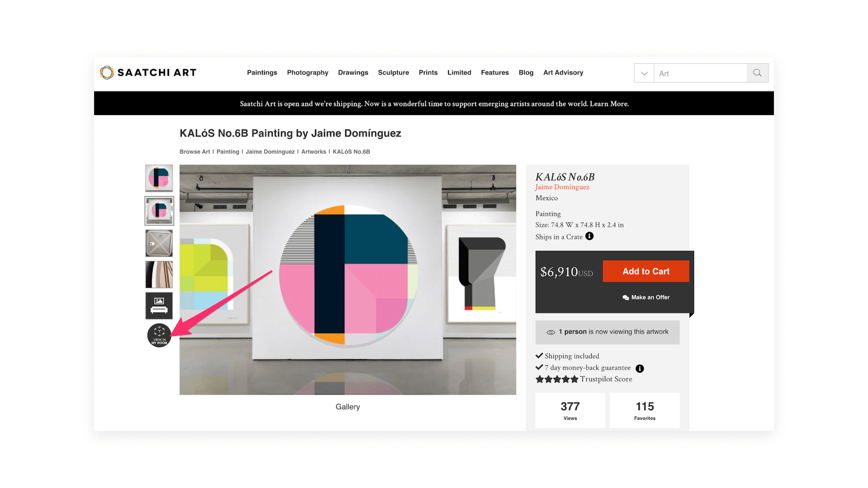Expand the search bar dropdown arrow
The image size is (868, 488).
pos(644,73)
